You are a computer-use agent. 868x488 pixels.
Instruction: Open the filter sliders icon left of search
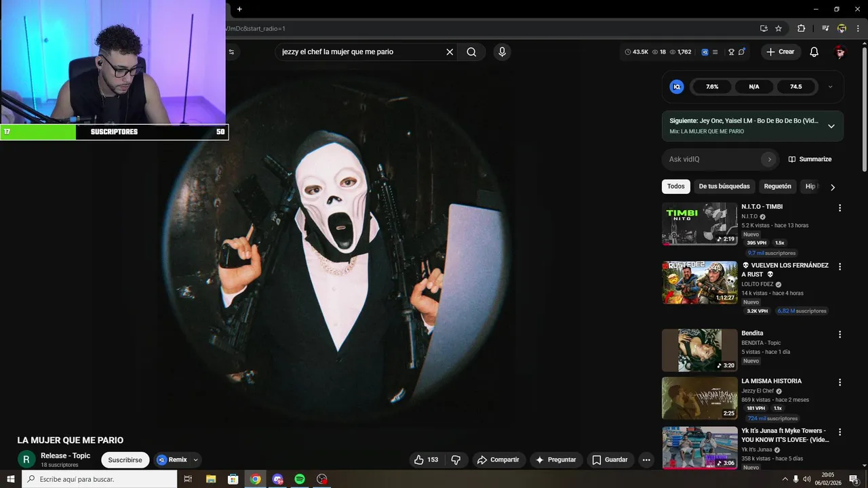[231, 52]
